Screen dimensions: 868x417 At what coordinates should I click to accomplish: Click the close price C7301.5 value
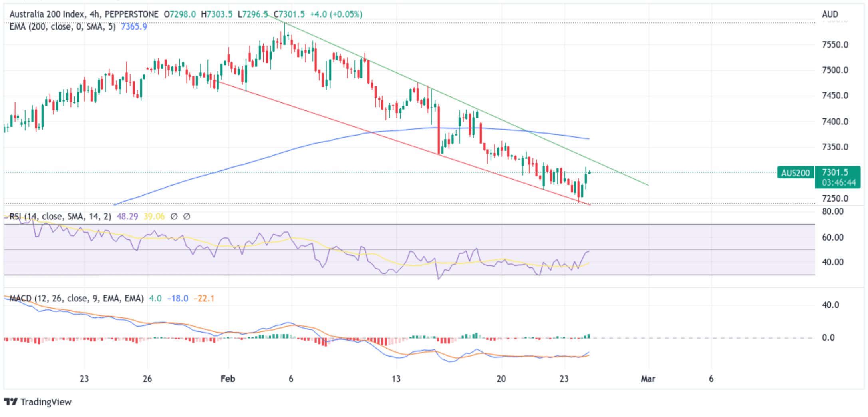[x=289, y=14]
